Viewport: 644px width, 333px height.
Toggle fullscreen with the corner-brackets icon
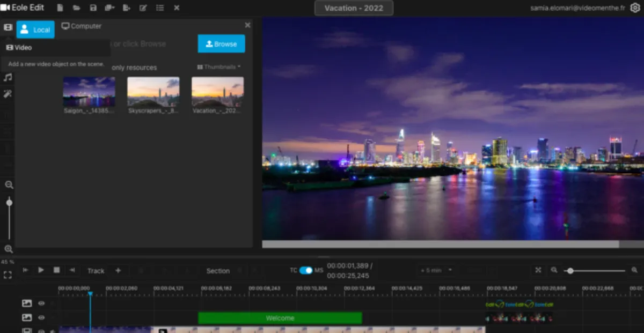click(8, 275)
